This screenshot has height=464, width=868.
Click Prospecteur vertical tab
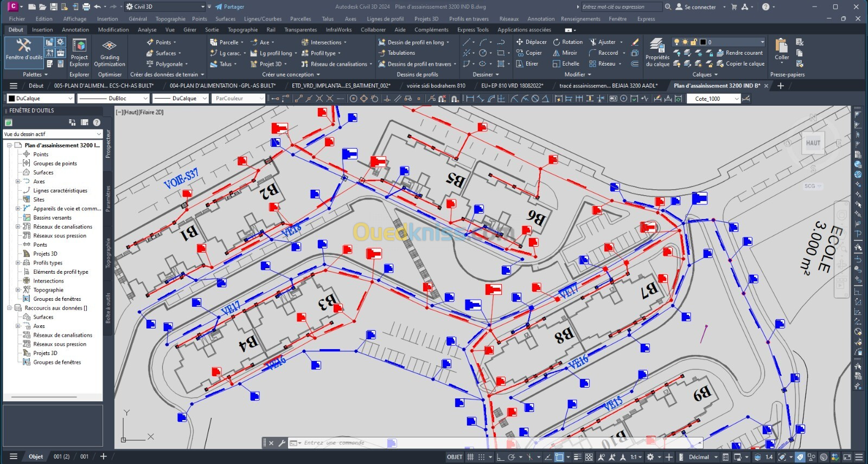click(x=107, y=143)
